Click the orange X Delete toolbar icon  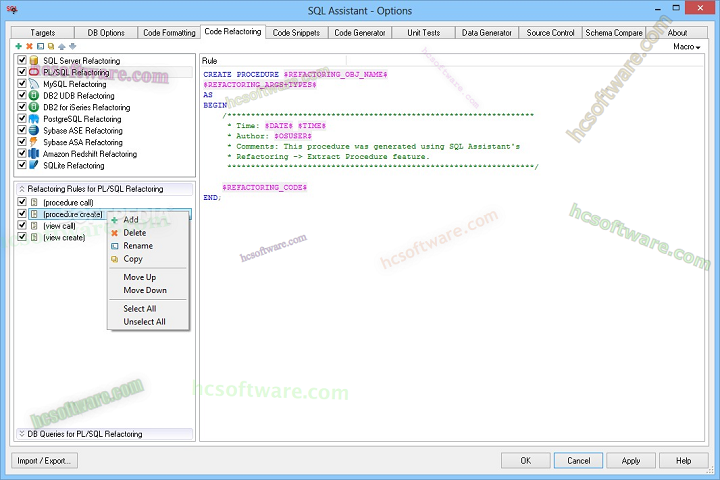[x=29, y=46]
